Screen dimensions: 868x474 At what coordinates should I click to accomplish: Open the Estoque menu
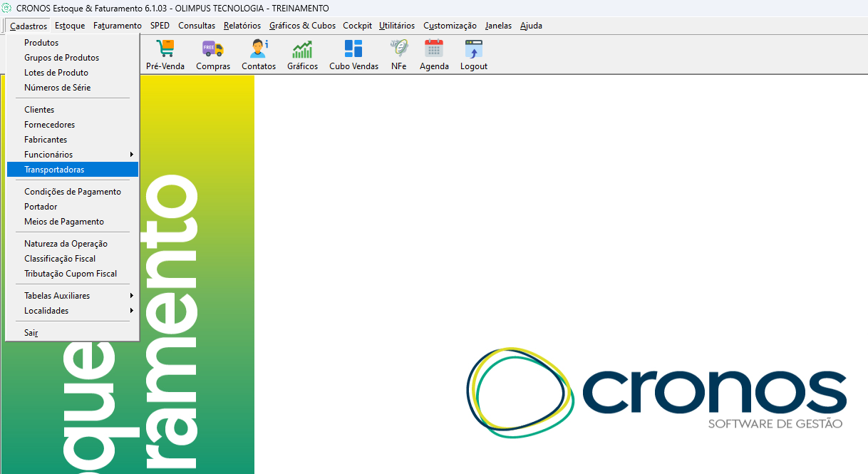pyautogui.click(x=70, y=26)
